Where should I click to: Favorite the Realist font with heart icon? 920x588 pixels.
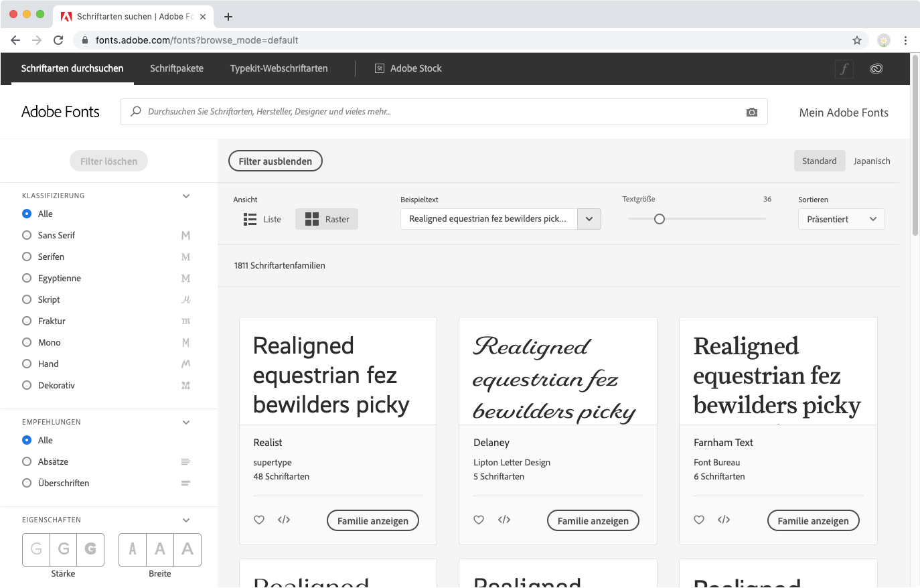[259, 520]
